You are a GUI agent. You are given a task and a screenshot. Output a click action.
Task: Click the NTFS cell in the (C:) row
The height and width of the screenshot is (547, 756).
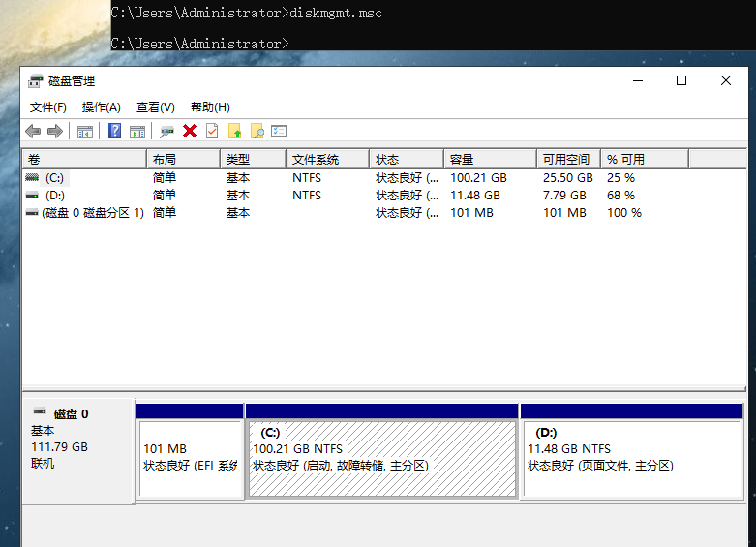(x=307, y=178)
